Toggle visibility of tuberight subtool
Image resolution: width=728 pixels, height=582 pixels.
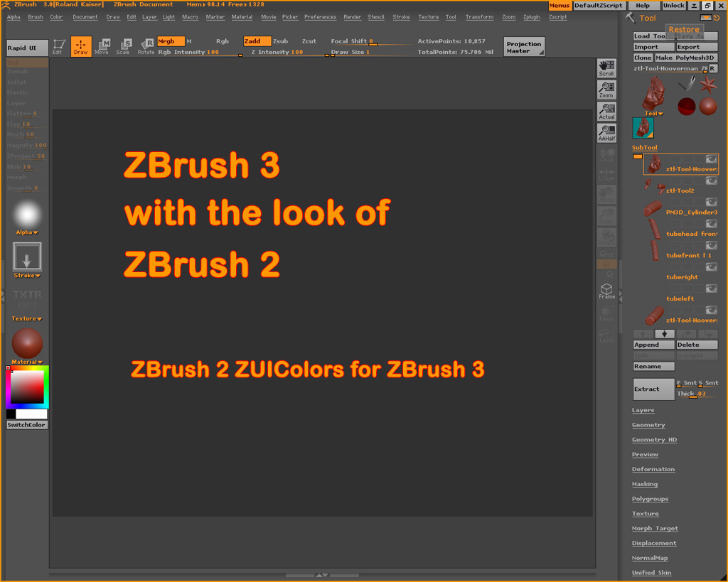(x=711, y=267)
